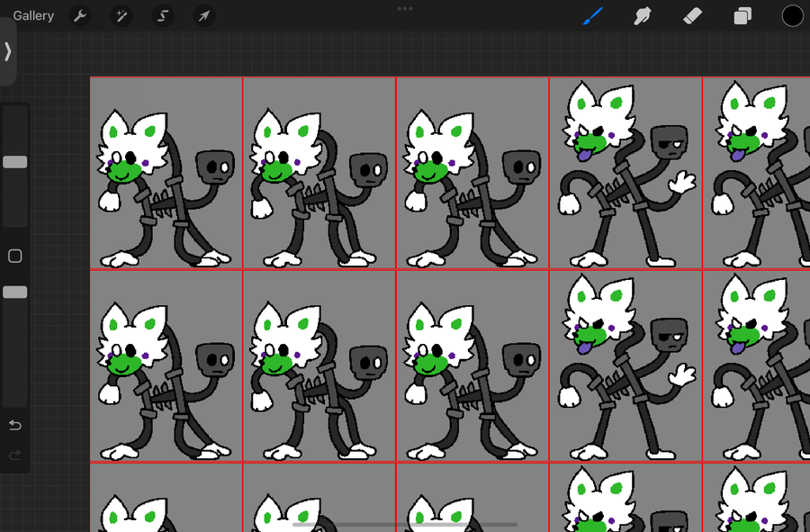Click the second sprite frame in second row
Image resolution: width=810 pixels, height=532 pixels.
319,365
